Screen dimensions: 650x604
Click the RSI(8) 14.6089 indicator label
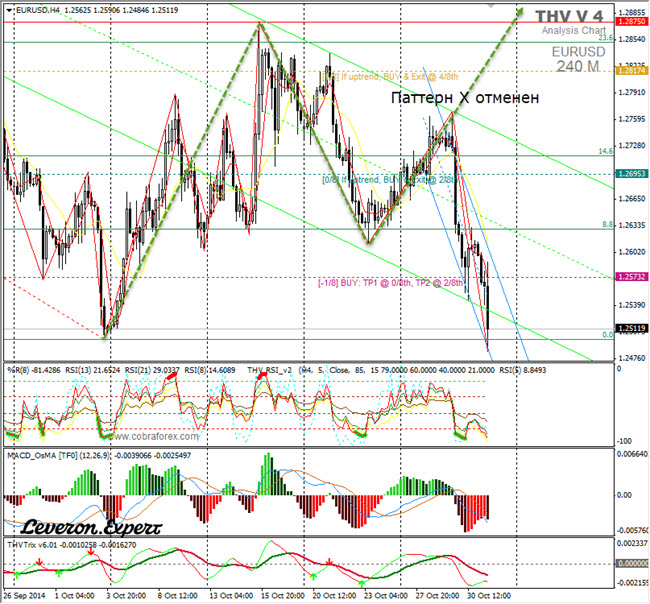tap(210, 370)
